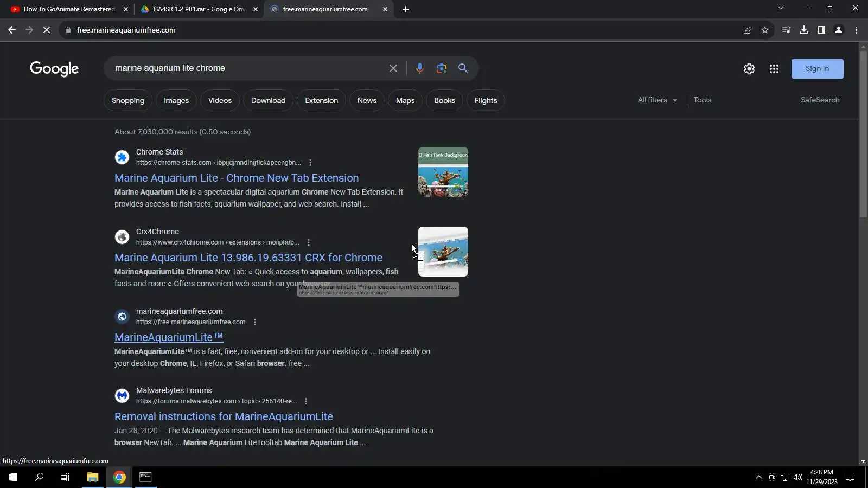Image resolution: width=868 pixels, height=488 pixels.
Task: Open the Windows Start menu
Action: click(x=13, y=477)
